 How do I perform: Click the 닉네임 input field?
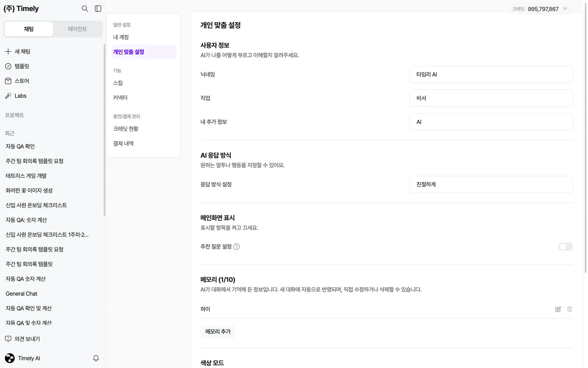click(x=491, y=74)
